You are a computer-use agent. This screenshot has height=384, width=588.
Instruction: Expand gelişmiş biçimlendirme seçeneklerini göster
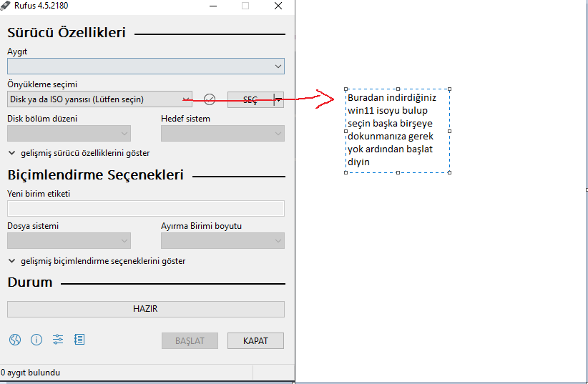[97, 261]
